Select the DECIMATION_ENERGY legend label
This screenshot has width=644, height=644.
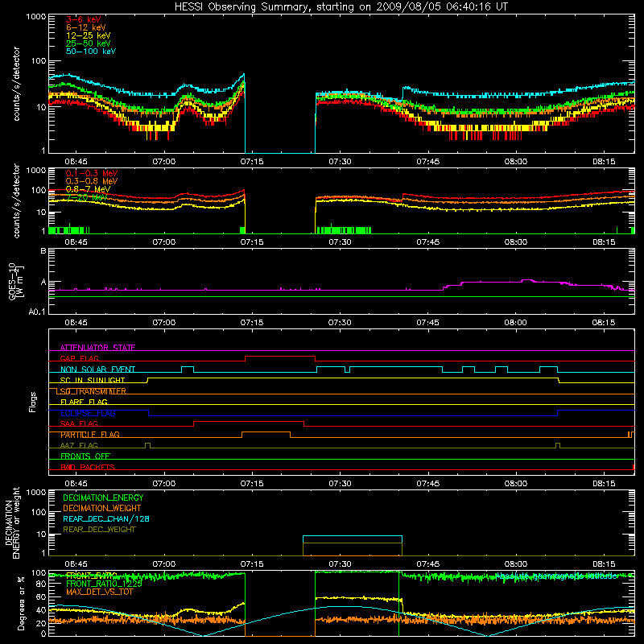[103, 497]
